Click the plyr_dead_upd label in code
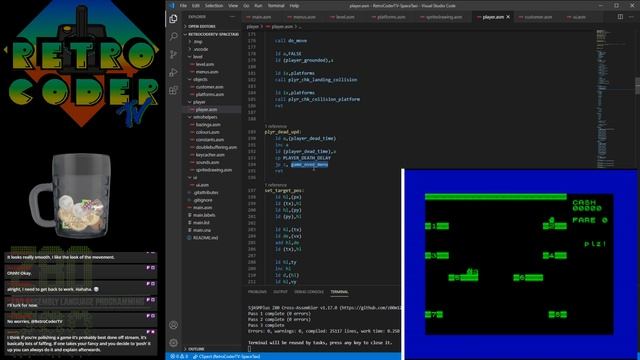This screenshot has width=640, height=360. coord(283,132)
